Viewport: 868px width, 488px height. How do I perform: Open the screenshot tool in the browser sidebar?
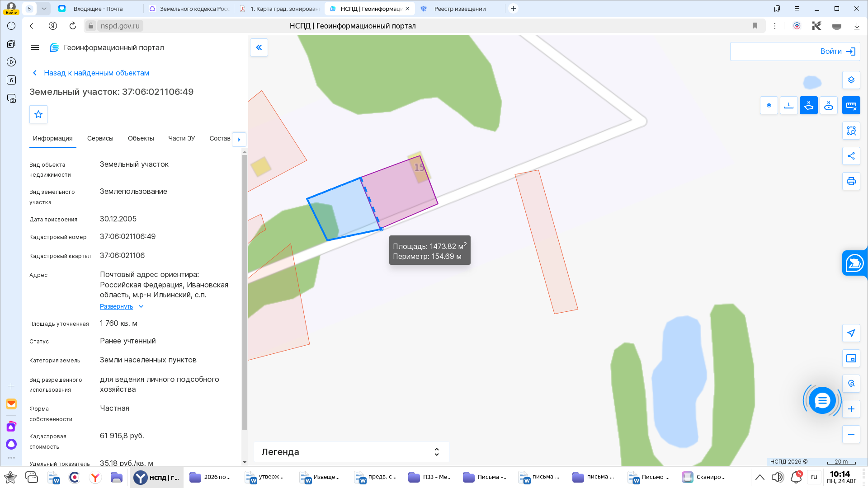click(11, 98)
